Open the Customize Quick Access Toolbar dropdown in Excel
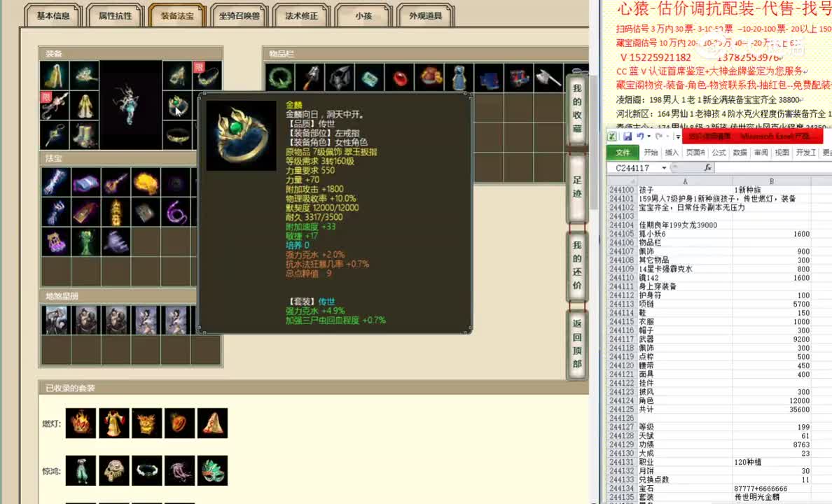832x504 pixels. click(x=678, y=137)
